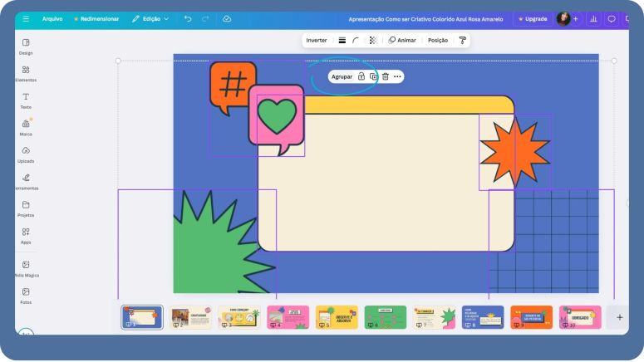Open the hamburger main menu
644x362 pixels.
pos(26,18)
